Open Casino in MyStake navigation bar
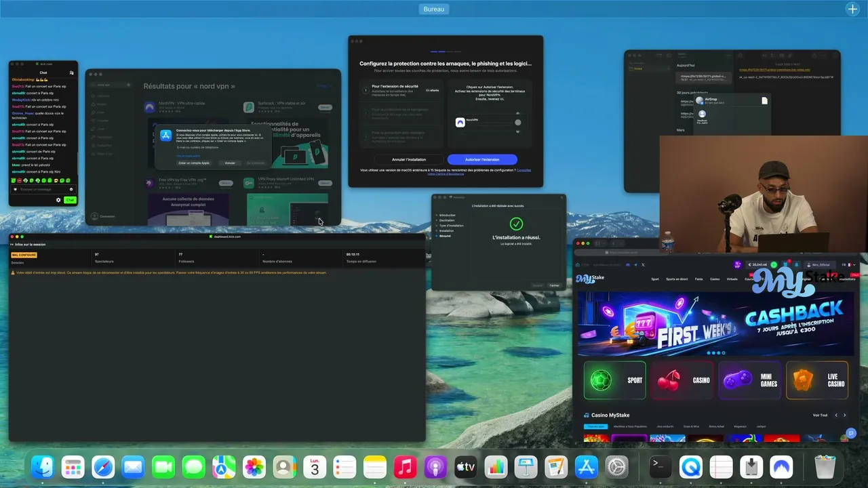This screenshot has width=868, height=488. [715, 279]
